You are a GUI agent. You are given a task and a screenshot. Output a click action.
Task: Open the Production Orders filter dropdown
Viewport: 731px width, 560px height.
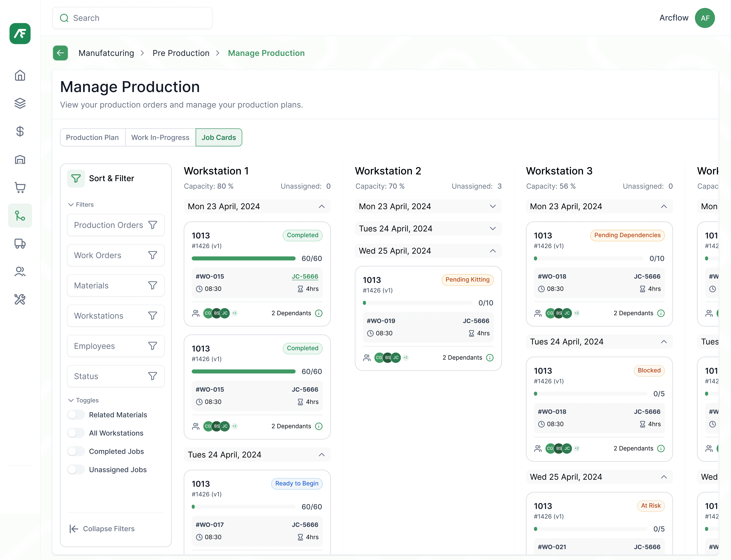pyautogui.click(x=116, y=225)
